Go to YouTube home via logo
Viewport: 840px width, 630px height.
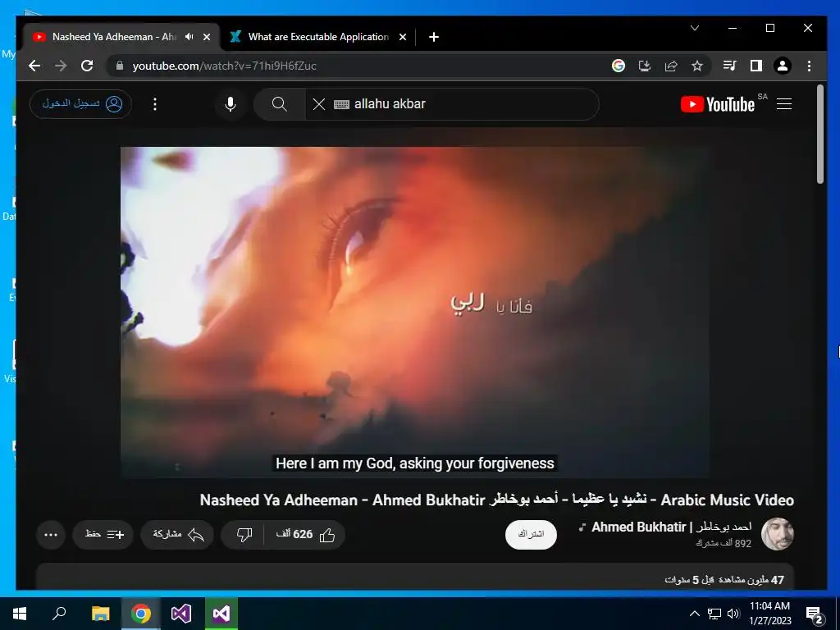[x=719, y=104]
